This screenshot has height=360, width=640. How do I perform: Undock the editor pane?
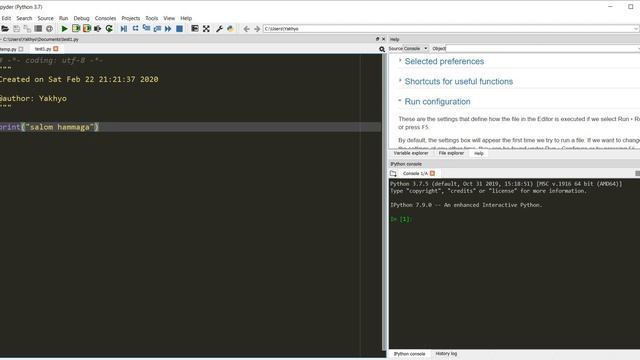point(378,39)
